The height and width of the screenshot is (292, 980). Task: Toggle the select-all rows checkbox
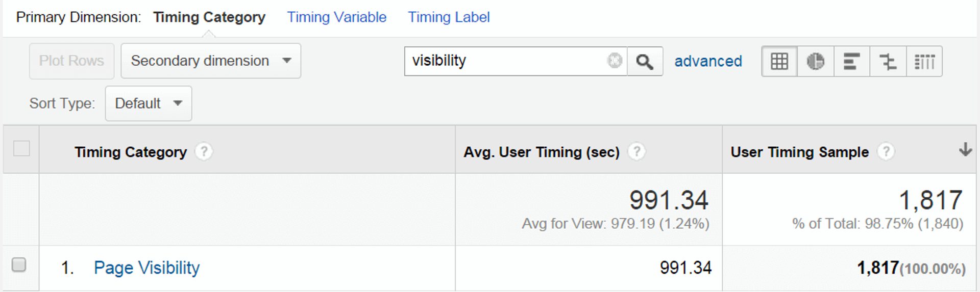coord(21,149)
